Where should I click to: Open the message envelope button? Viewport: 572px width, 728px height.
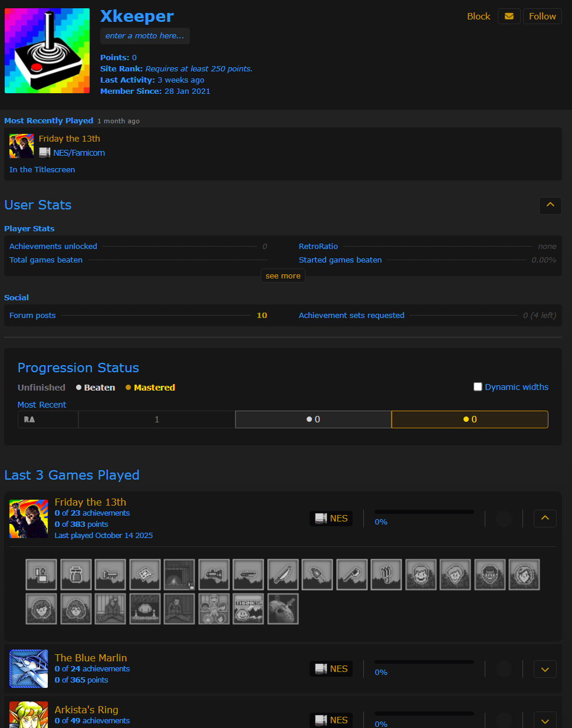click(x=509, y=17)
